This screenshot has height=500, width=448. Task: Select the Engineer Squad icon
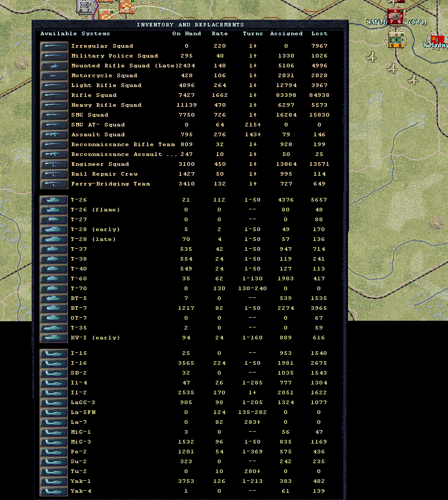(x=54, y=164)
